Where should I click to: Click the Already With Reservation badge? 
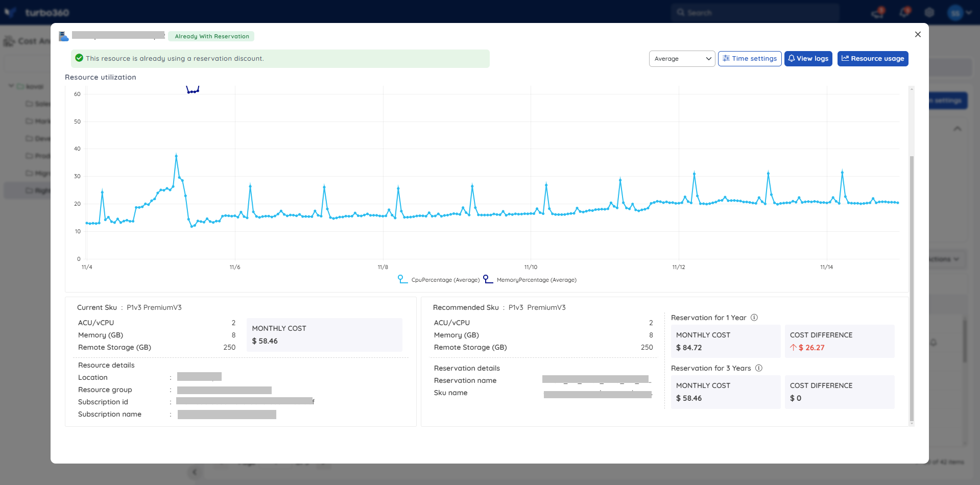pyautogui.click(x=211, y=36)
